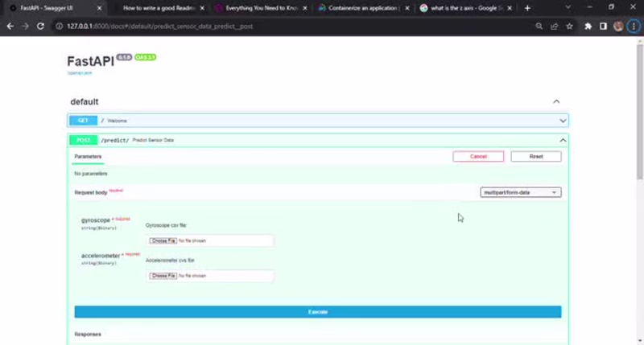
Task: Open the extensions puzzle icon
Action: coord(588,27)
